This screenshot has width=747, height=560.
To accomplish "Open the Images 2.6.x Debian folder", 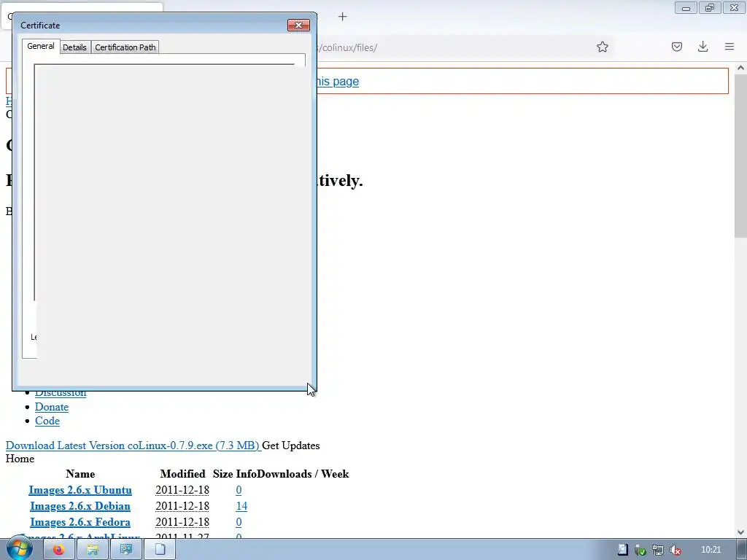I will tap(80, 506).
